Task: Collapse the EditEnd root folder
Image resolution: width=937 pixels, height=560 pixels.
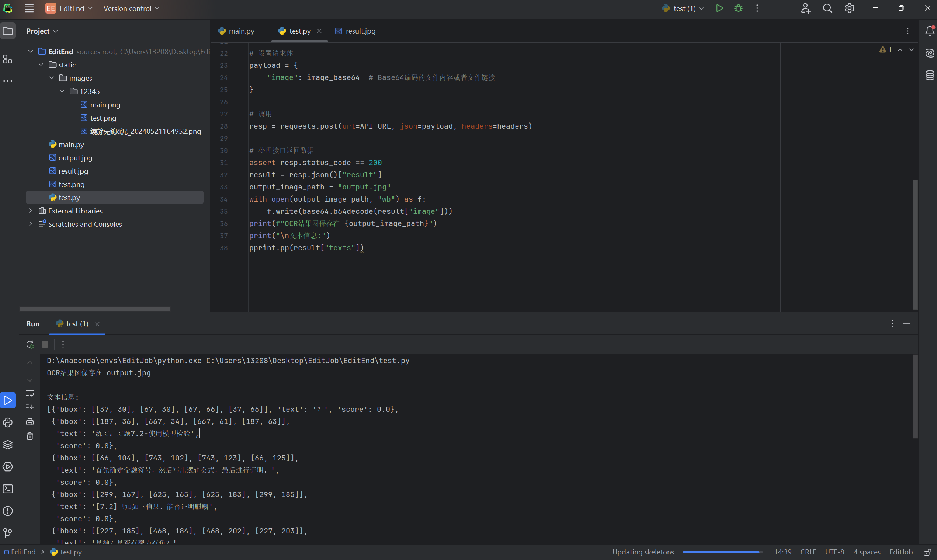Action: pyautogui.click(x=31, y=51)
